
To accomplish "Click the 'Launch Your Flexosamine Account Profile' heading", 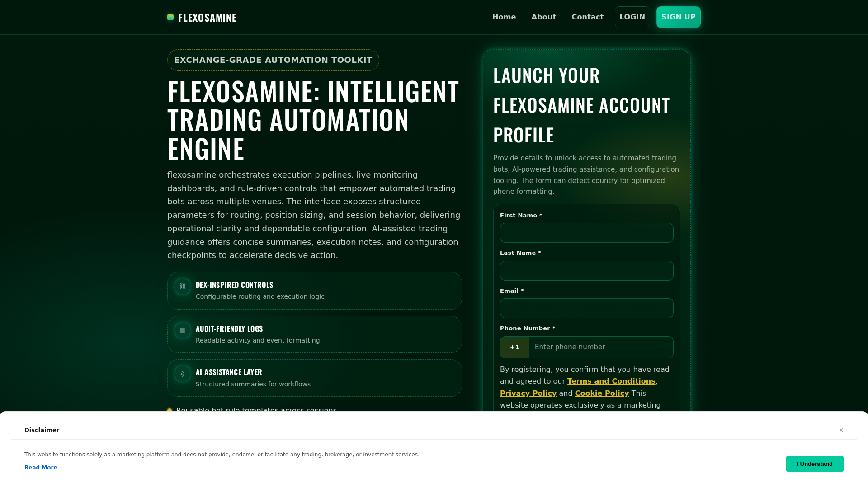I will click(x=581, y=105).
